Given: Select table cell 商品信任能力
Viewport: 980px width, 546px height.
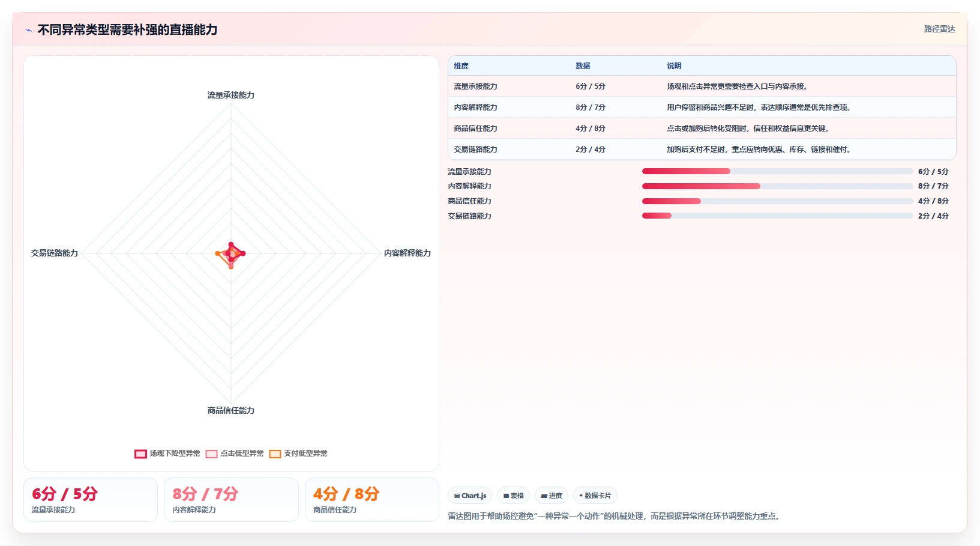Looking at the screenshot, I should (475, 129).
